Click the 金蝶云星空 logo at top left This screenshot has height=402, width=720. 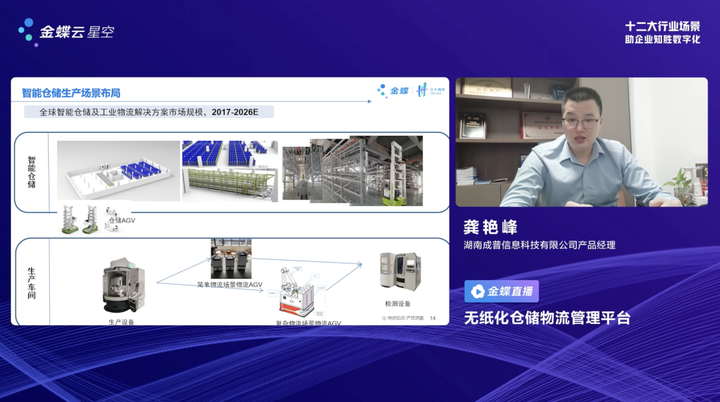[x=66, y=32]
